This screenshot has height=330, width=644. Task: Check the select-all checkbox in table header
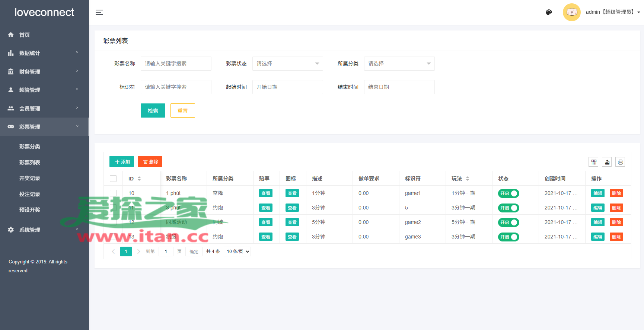pyautogui.click(x=113, y=179)
